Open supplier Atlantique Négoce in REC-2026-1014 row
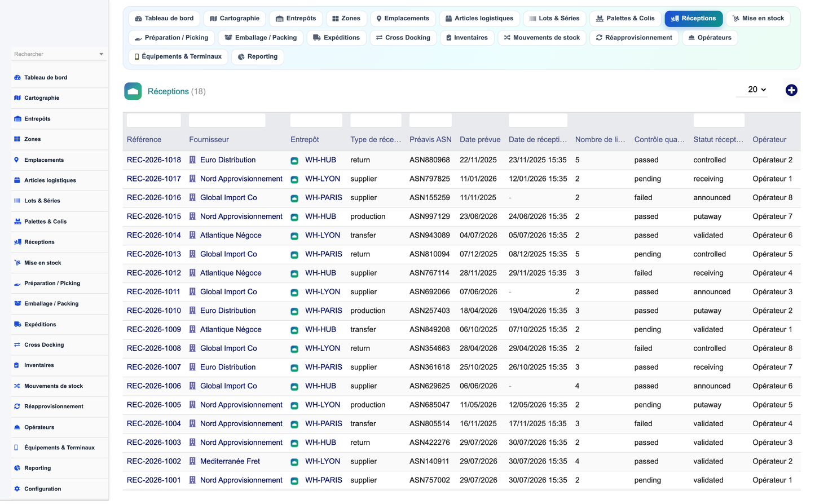Image resolution: width=815 pixels, height=504 pixels. (x=231, y=235)
